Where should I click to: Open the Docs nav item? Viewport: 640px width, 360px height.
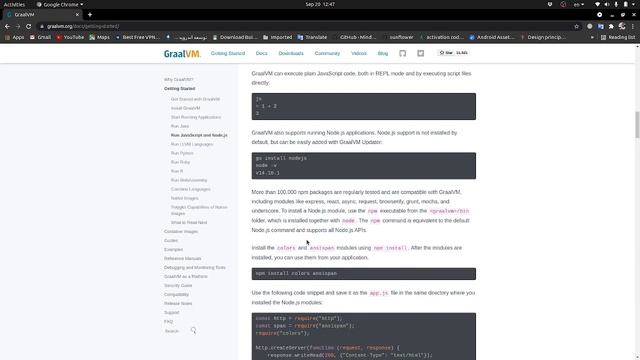[x=262, y=53]
